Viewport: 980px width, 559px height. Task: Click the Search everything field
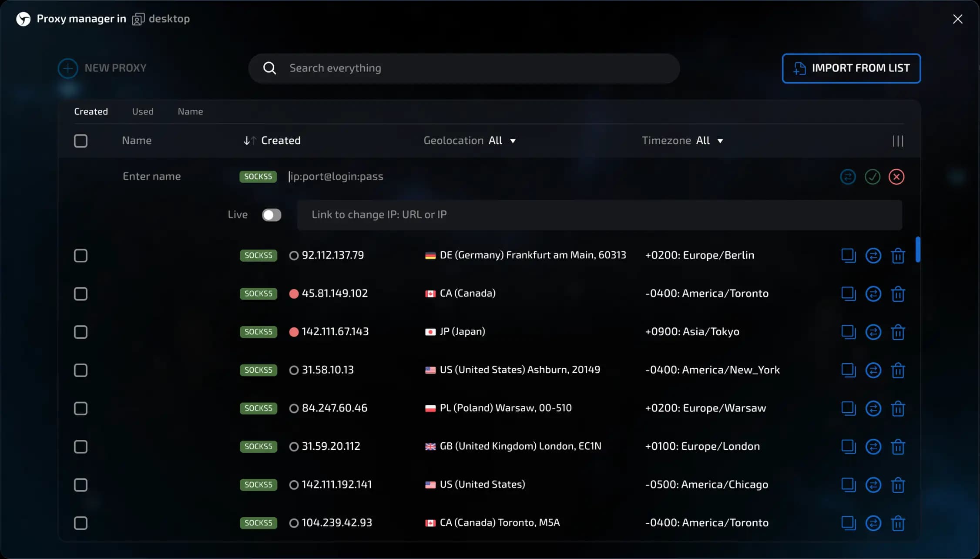click(464, 68)
